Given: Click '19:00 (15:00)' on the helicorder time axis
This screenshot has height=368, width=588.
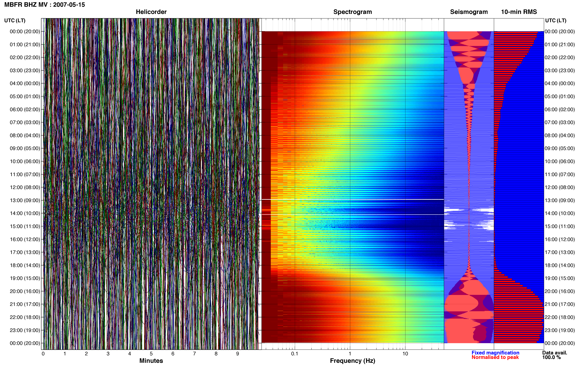Looking at the screenshot, I should pyautogui.click(x=25, y=278).
